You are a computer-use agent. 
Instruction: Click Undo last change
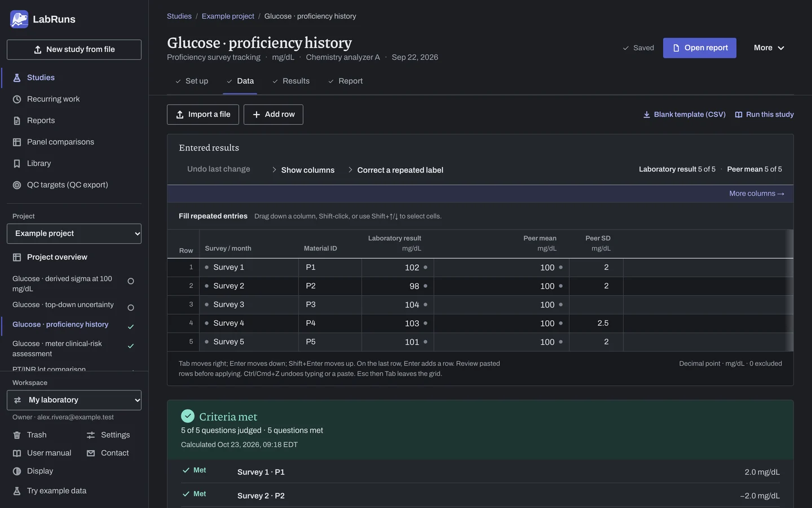219,169
